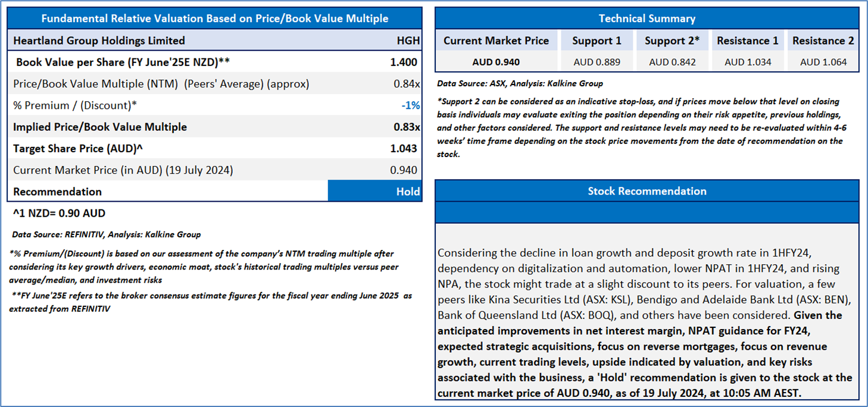Select the Support 1 column header
Screen dimensions: 868x407
597,40
